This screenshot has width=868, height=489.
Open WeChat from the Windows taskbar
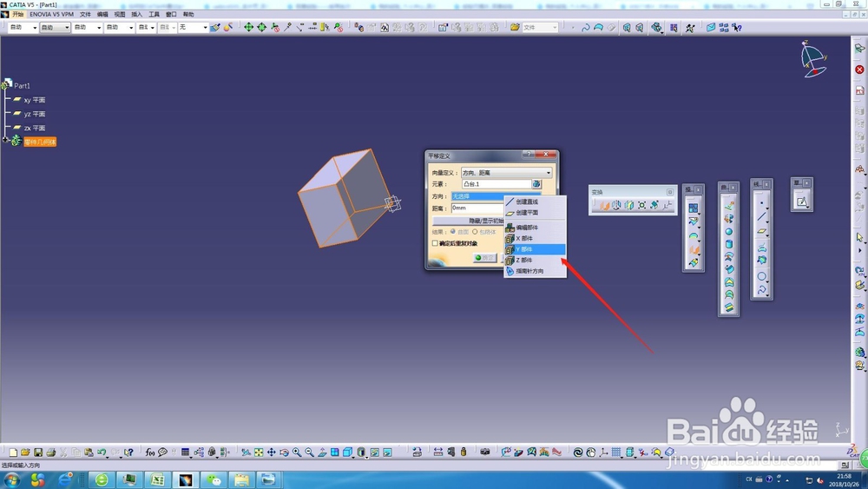214,479
